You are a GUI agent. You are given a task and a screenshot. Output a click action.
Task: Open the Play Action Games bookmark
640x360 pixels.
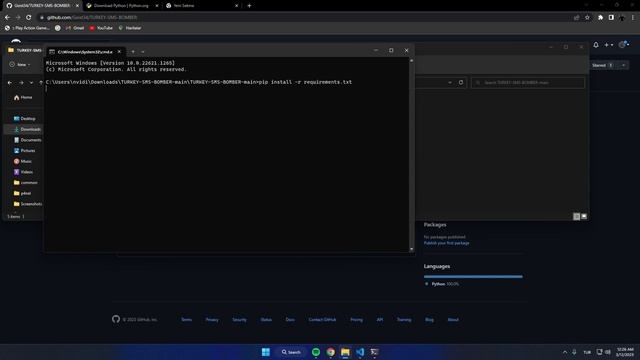click(x=27, y=28)
